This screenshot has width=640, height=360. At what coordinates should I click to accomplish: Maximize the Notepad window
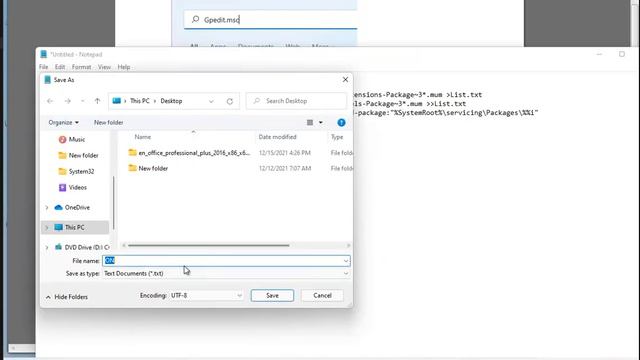point(622,54)
